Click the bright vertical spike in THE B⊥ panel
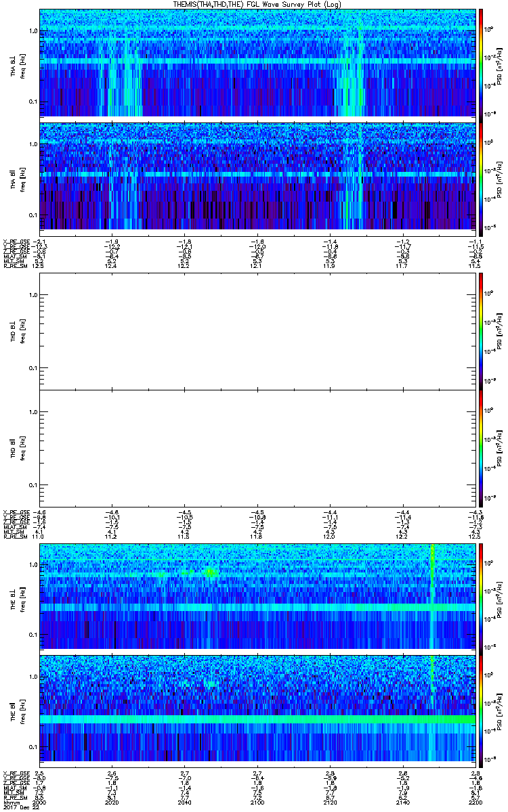508x812 pixels. 431,596
